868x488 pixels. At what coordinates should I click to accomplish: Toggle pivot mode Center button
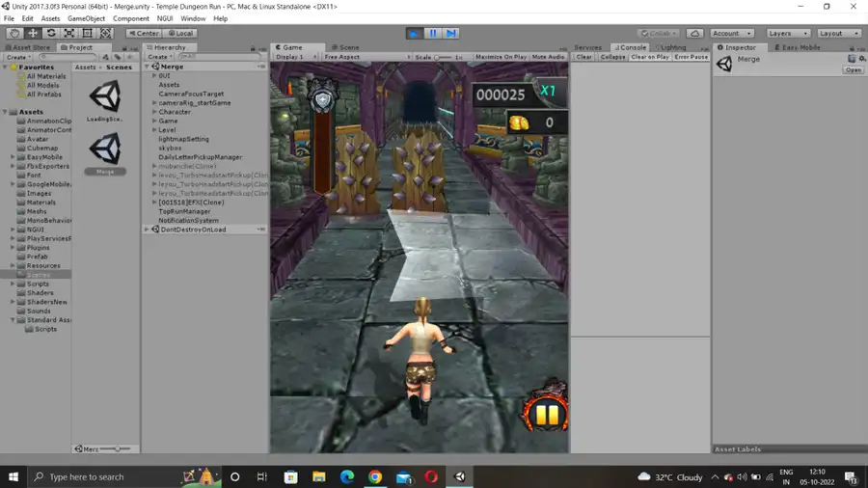pos(144,33)
